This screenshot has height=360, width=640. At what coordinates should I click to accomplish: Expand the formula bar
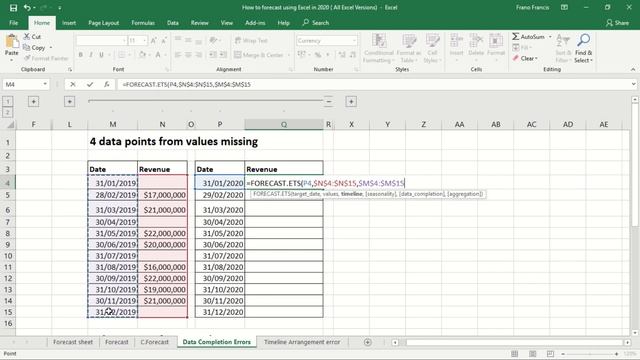pos(633,84)
